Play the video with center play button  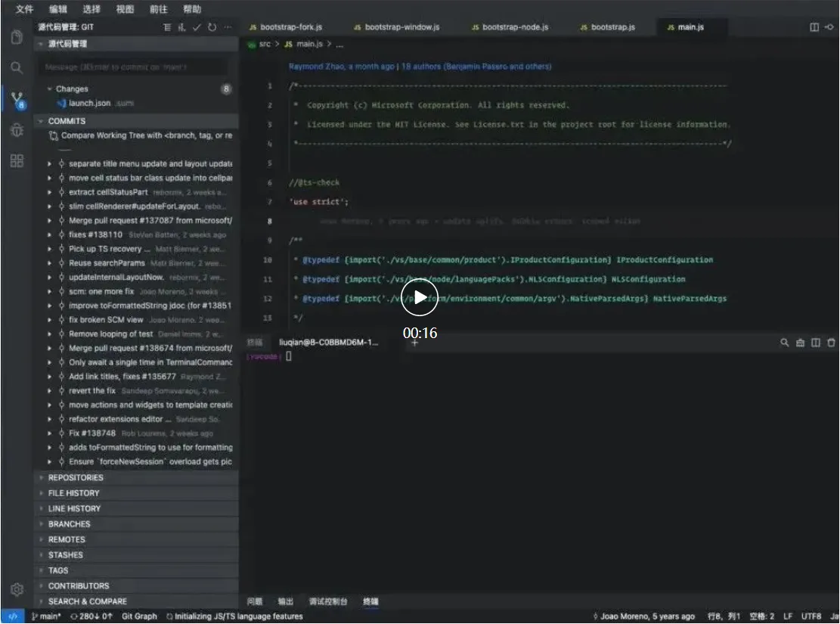point(420,299)
